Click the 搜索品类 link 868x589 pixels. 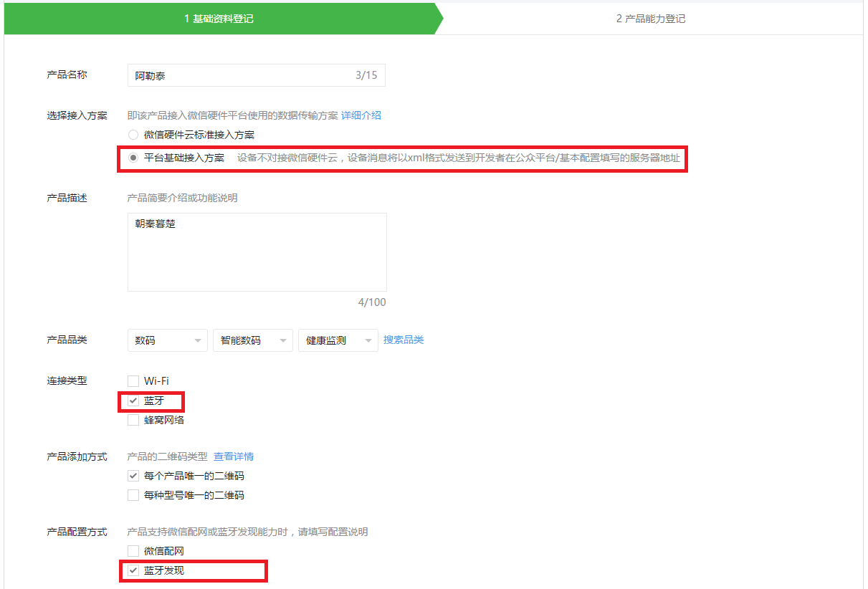pos(404,340)
